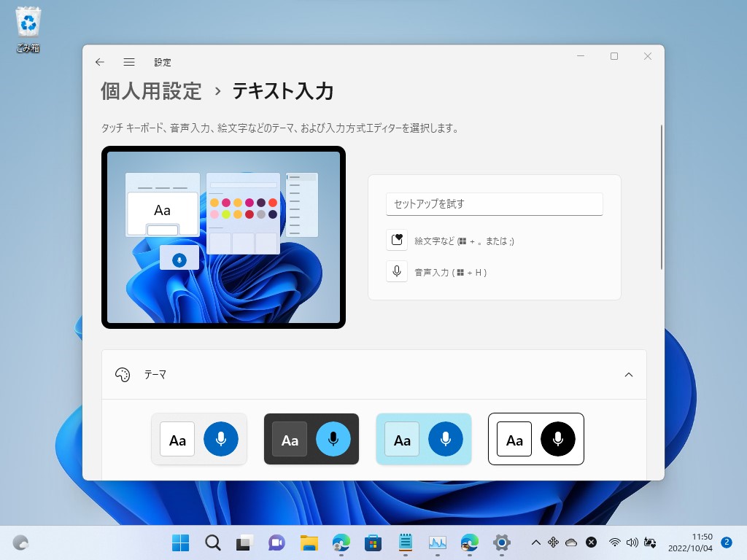This screenshot has height=560, width=747.
Task: Click the emoji panel heart icon
Action: click(397, 240)
